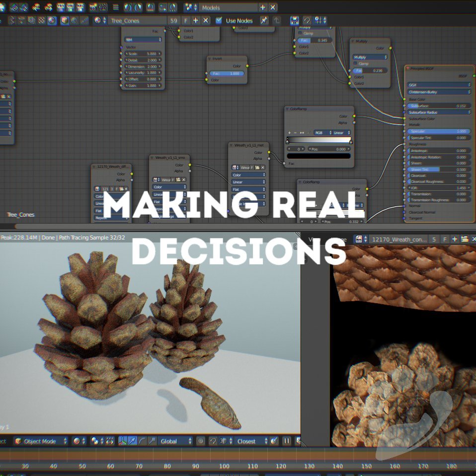Collapse the Principled BSDF node
The width and height of the screenshot is (476, 476).
coord(408,69)
